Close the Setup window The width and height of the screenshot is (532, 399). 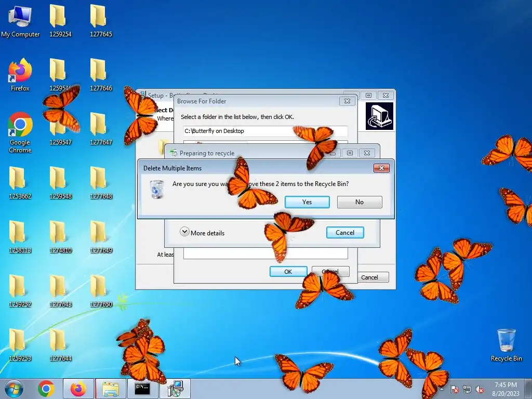click(x=386, y=96)
